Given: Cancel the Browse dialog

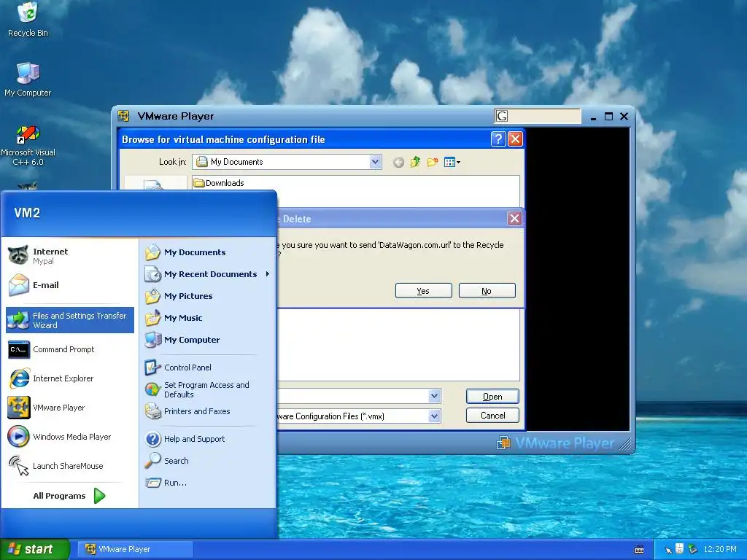Looking at the screenshot, I should point(492,415).
